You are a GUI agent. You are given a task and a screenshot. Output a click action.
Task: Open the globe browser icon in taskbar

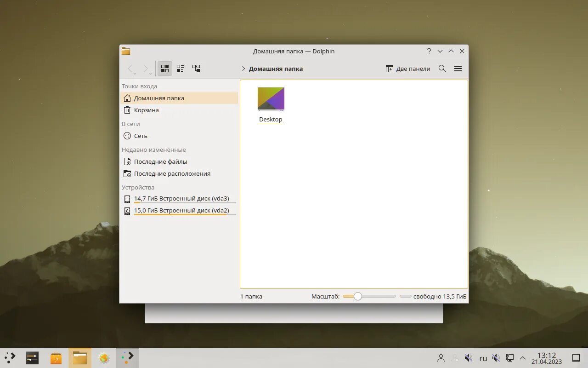104,358
